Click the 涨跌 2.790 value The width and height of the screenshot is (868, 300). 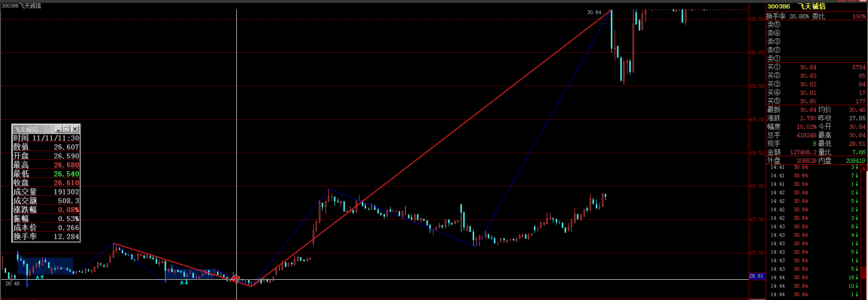pyautogui.click(x=808, y=118)
